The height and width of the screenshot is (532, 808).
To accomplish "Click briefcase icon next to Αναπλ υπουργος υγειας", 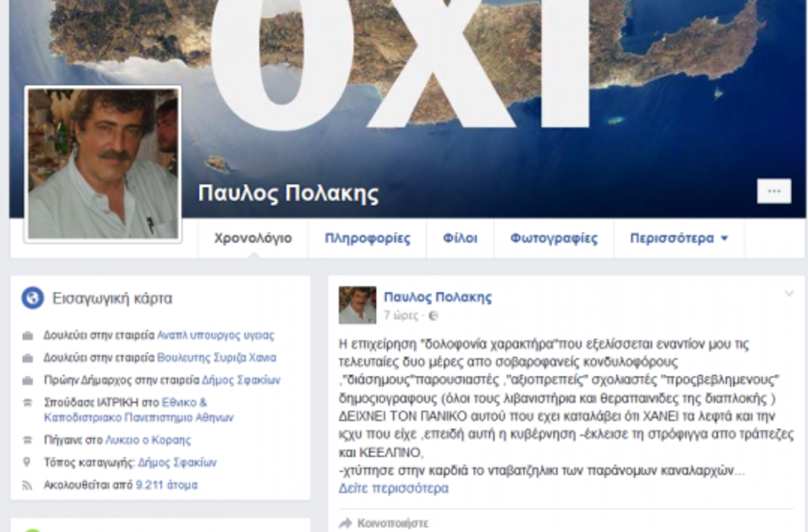I will point(28,335).
